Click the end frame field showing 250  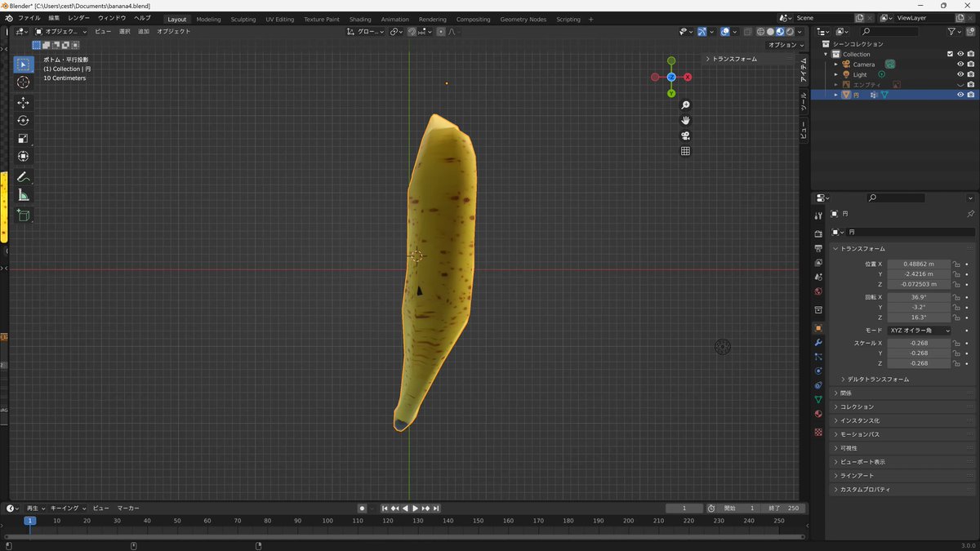785,509
